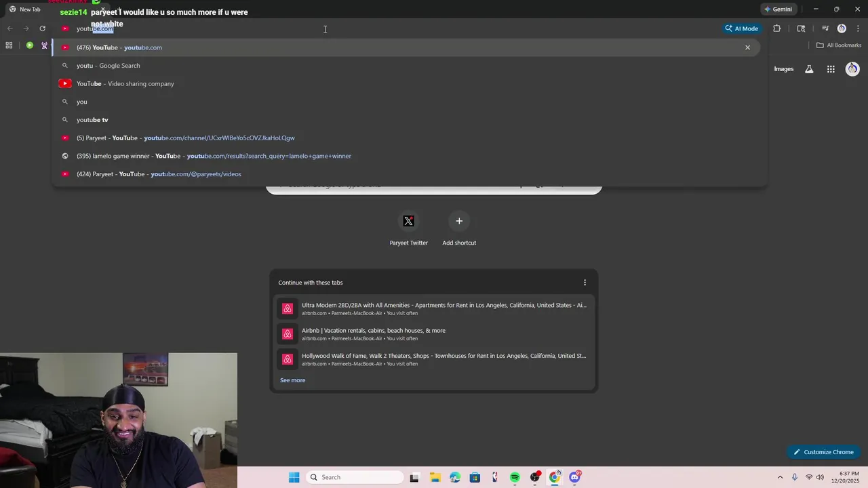
Task: Open File Explorer from the taskbar
Action: point(435,477)
